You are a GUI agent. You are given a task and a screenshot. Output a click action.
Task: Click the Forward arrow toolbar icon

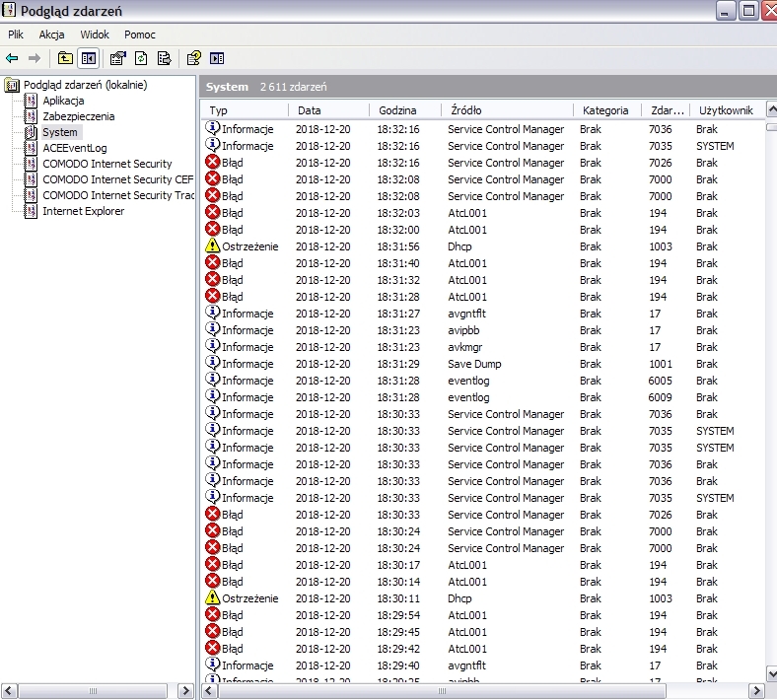click(35, 58)
